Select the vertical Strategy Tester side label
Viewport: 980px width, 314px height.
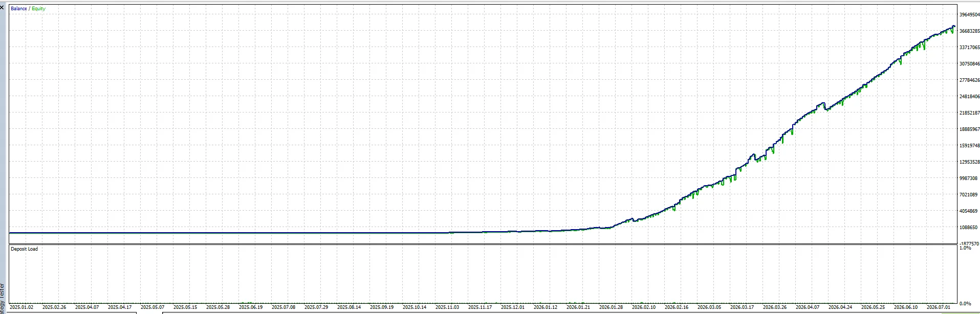click(3, 299)
